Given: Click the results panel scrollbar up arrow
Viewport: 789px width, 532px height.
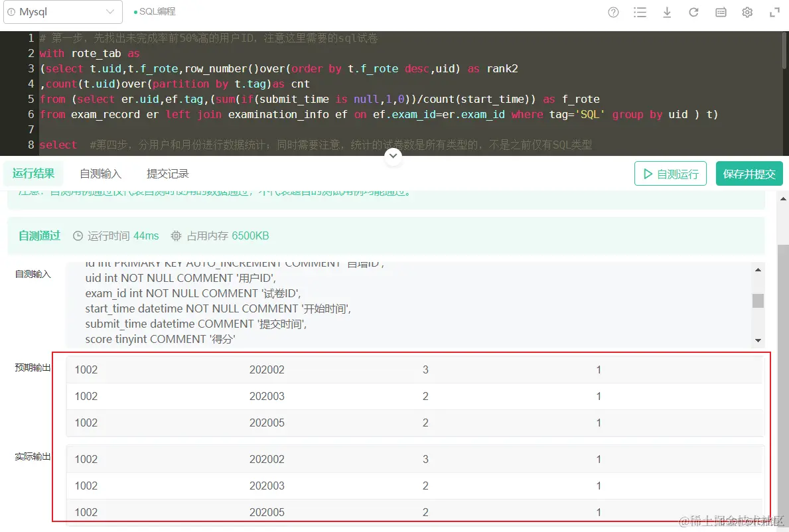Looking at the screenshot, I should pyautogui.click(x=783, y=199).
